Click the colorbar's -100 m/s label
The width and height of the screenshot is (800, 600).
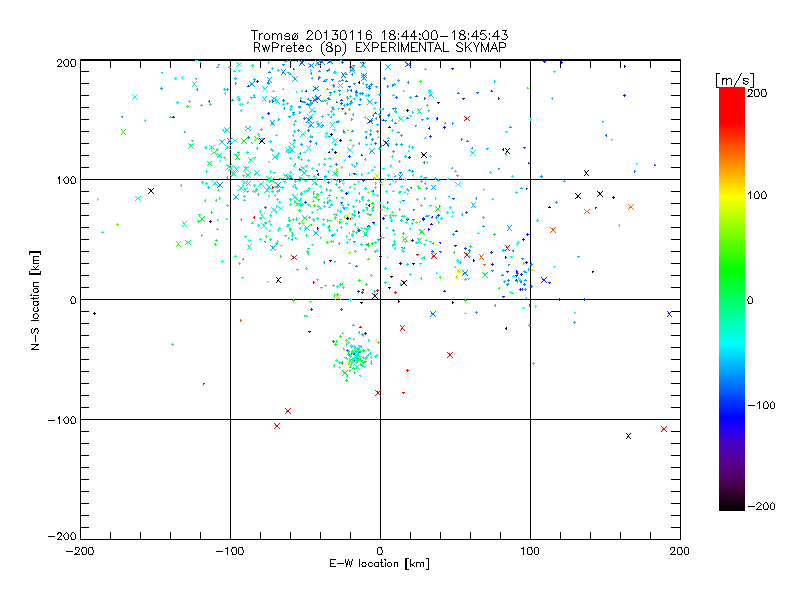click(x=761, y=406)
